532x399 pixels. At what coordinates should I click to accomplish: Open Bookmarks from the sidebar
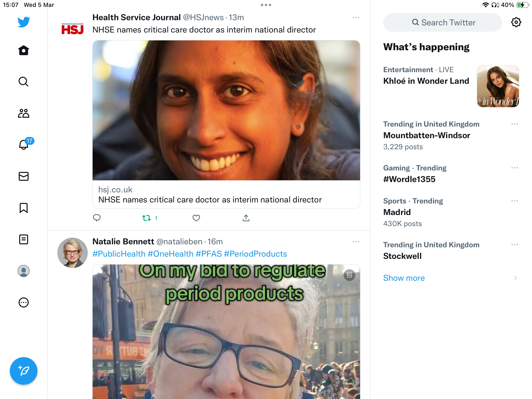tap(24, 208)
